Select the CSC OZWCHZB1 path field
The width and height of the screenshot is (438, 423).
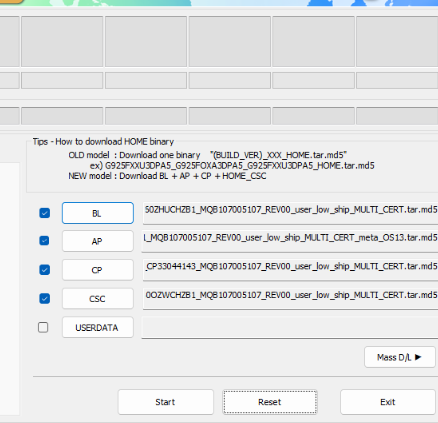point(290,298)
